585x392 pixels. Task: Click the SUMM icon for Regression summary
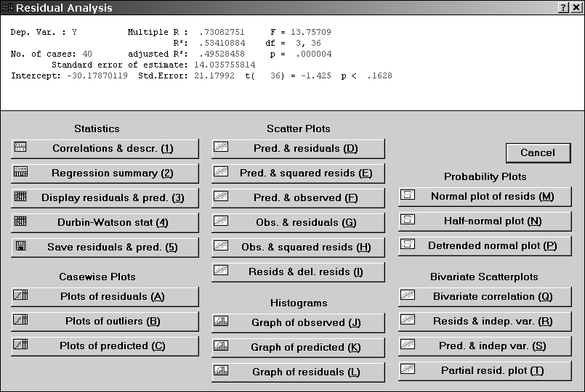(x=20, y=172)
